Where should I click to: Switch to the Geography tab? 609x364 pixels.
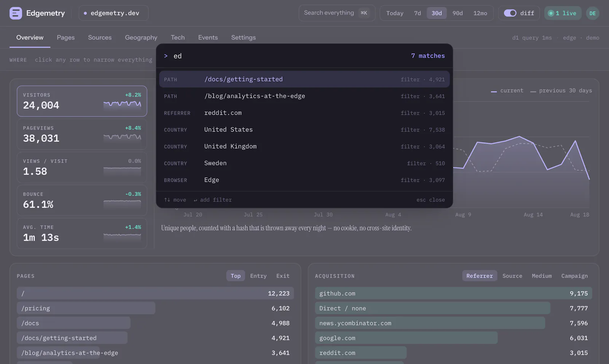[141, 38]
